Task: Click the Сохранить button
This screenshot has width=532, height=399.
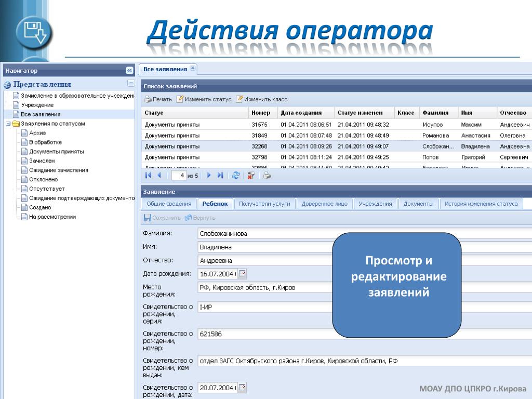Action: (x=162, y=218)
